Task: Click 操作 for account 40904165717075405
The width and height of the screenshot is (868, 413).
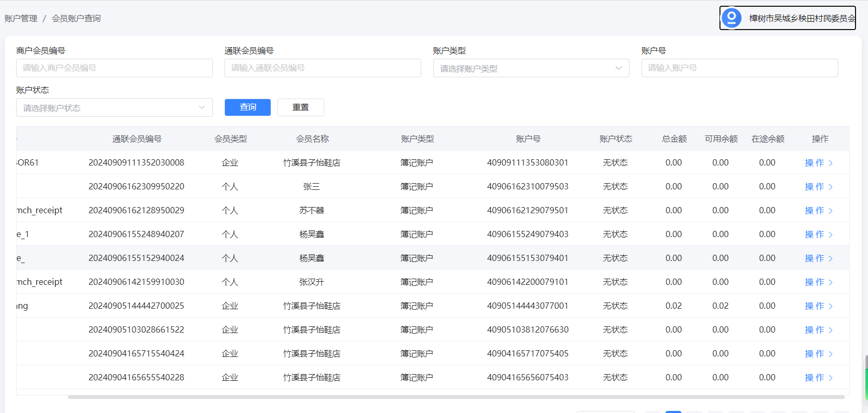Action: (819, 354)
